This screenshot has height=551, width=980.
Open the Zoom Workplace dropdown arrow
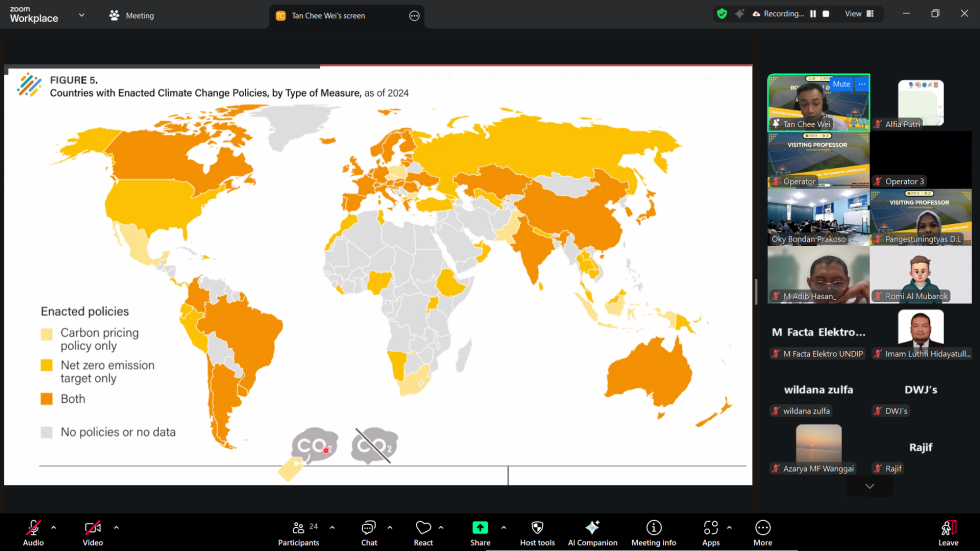82,15
